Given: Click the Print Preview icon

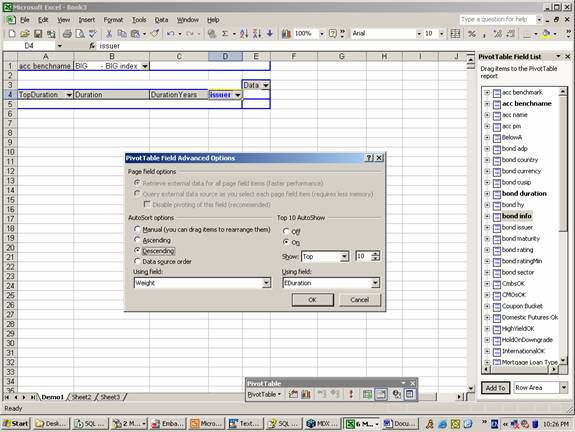Looking at the screenshot, I should (80, 34).
